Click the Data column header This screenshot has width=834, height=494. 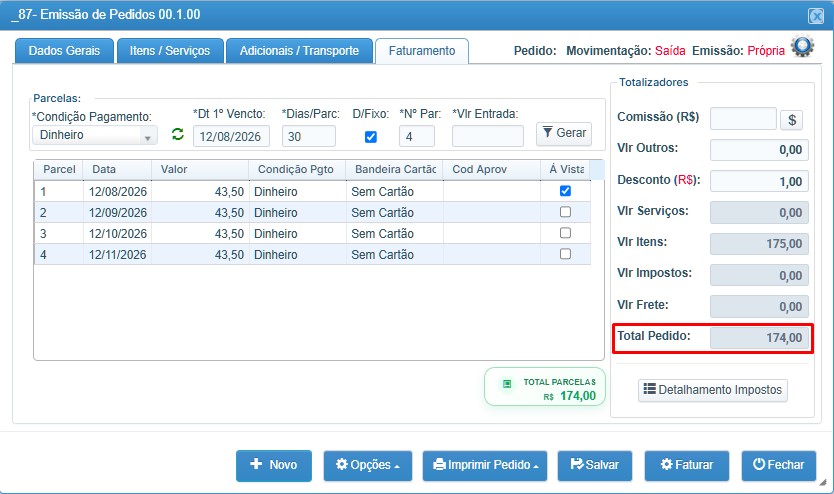point(117,170)
